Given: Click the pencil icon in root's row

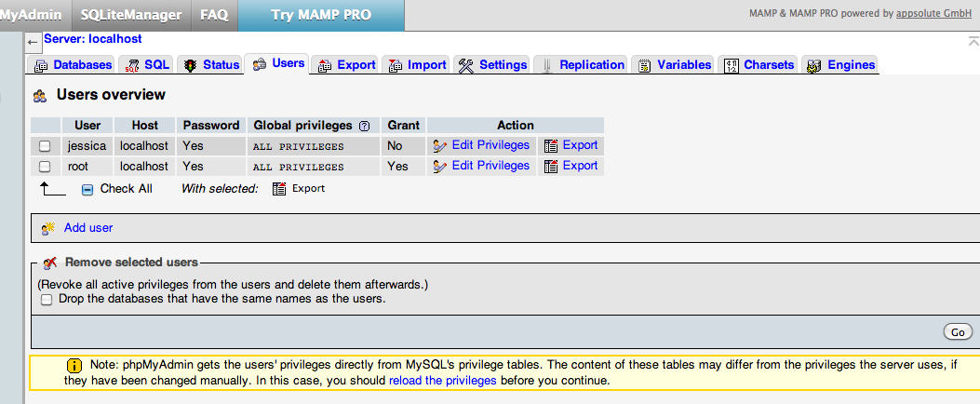Looking at the screenshot, I should coord(440,167).
